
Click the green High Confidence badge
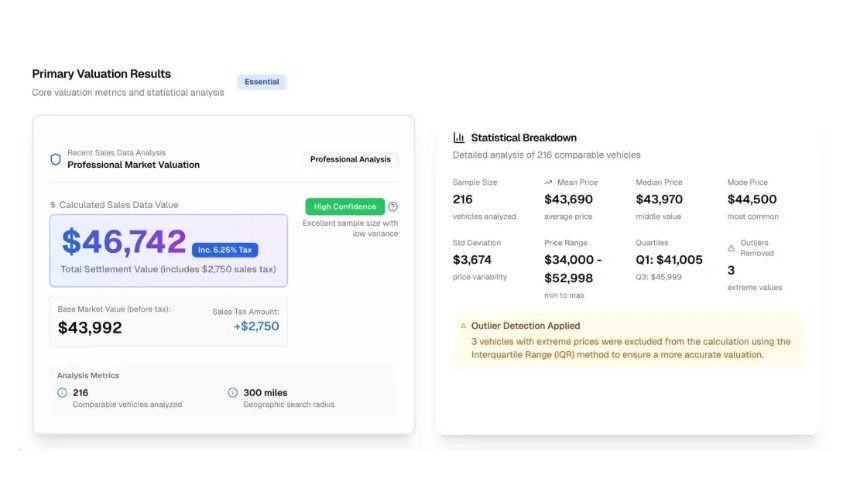[345, 207]
